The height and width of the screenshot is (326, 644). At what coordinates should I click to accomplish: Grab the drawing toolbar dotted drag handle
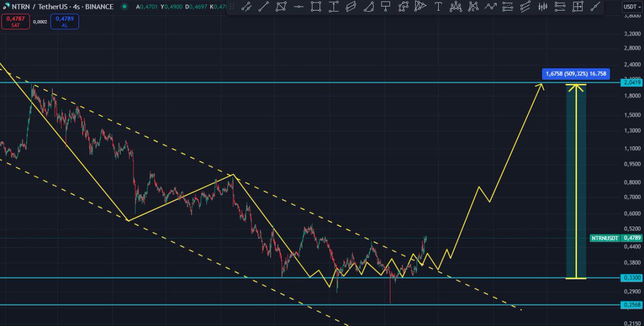233,7
